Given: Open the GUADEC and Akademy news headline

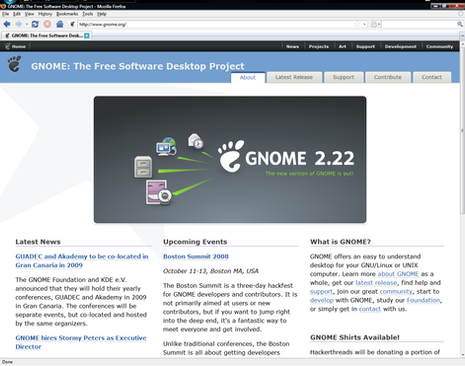Looking at the screenshot, I should [x=82, y=261].
